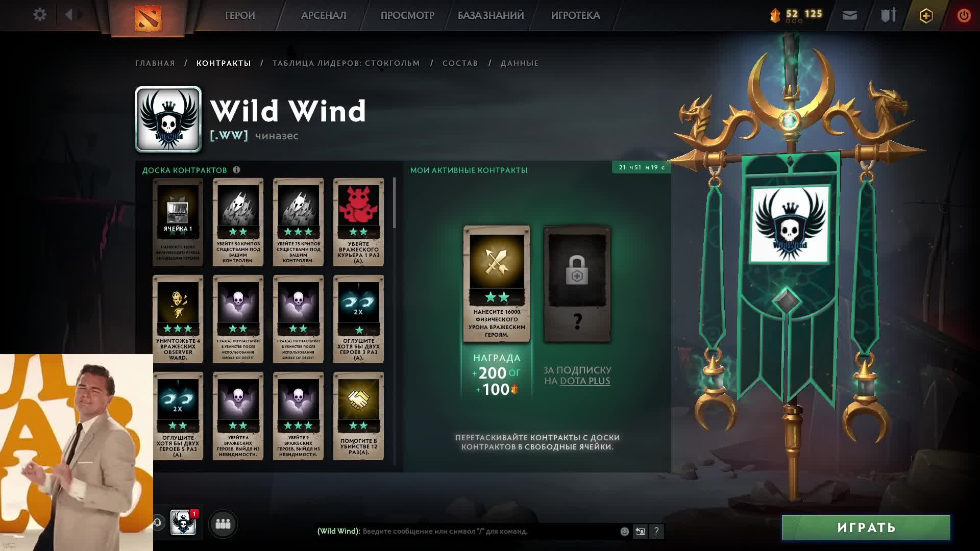Click the chat help question mark
980x551 pixels.
[x=656, y=531]
